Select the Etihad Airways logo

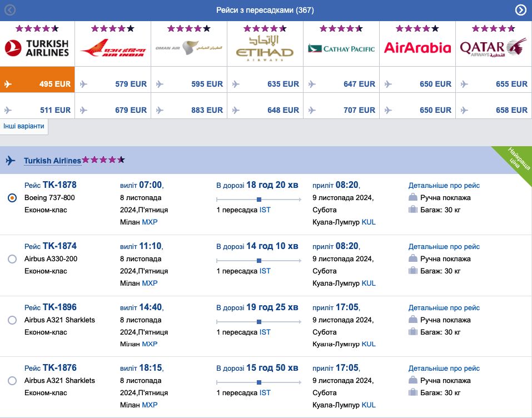point(265,48)
